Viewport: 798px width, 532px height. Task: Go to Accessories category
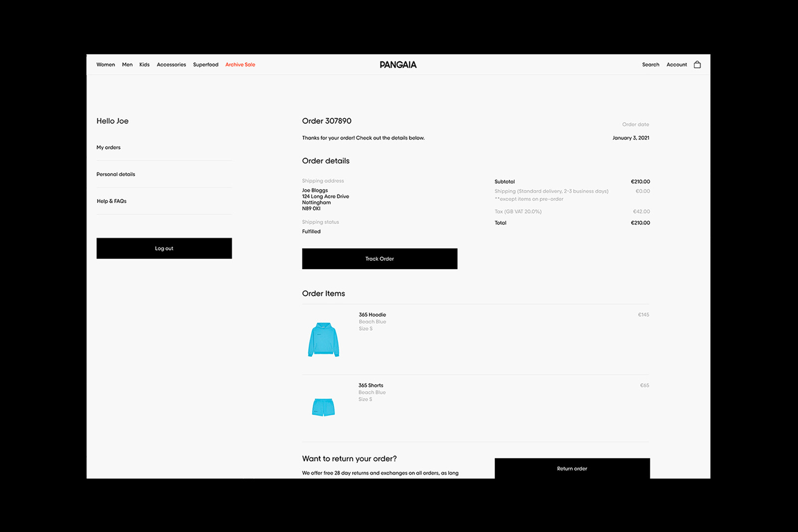172,65
